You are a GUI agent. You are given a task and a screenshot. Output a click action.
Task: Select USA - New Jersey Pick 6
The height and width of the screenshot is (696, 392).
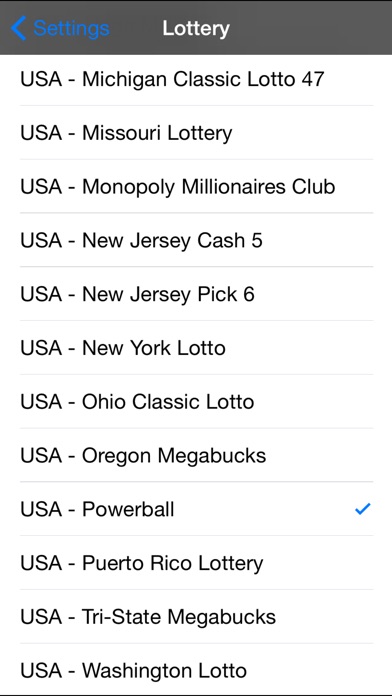click(196, 294)
